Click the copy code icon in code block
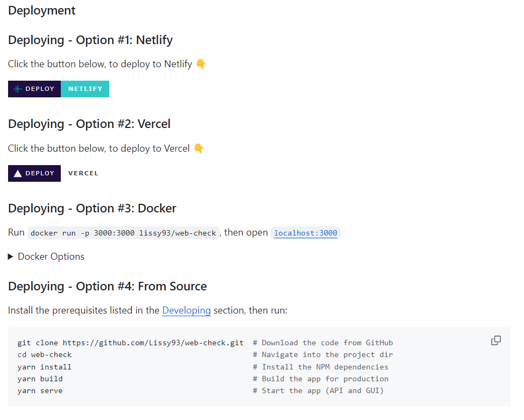524x420 pixels. (495, 340)
